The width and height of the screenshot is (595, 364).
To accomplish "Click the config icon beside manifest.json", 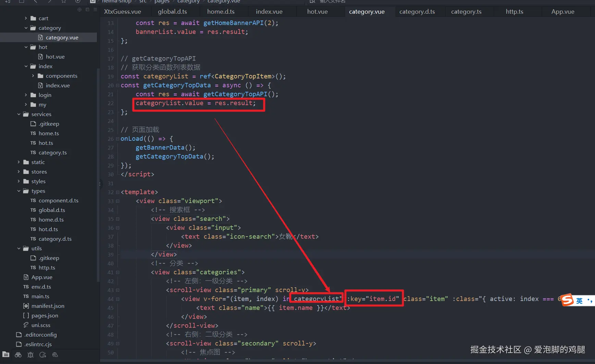I will pos(26,306).
